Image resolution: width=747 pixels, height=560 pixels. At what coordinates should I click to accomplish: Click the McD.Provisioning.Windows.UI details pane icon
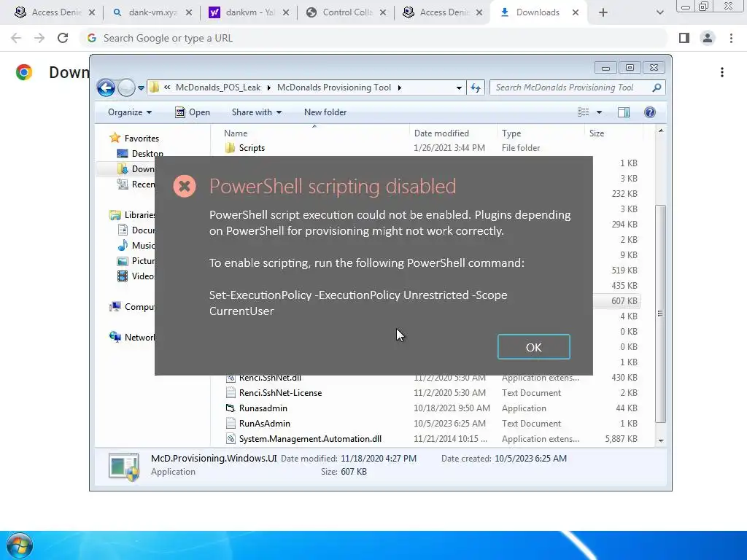pos(124,466)
